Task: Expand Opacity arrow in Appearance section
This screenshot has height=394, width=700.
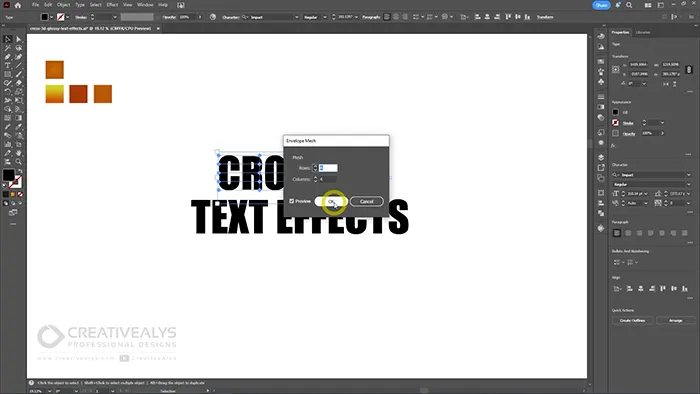Action: click(x=662, y=133)
